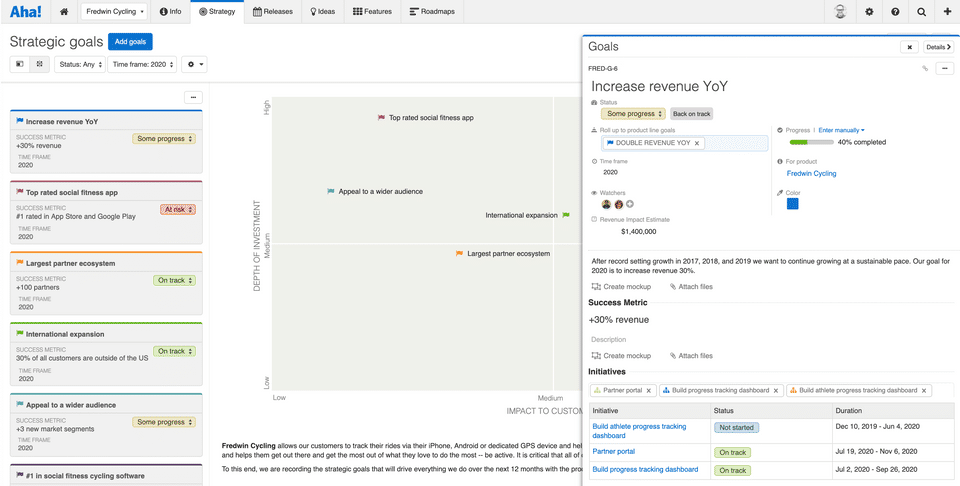
Task: Open the Enter manually progress dropdown
Action: (x=841, y=130)
